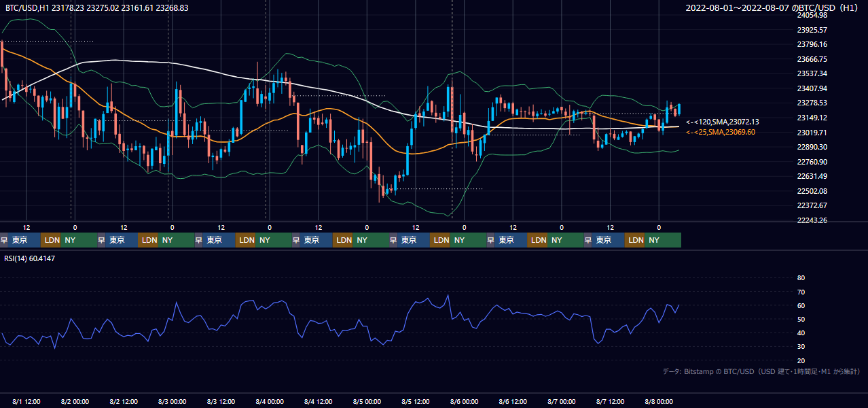868x408 pixels.
Task: Click the 8/4 12:00 time label
Action: (319, 402)
